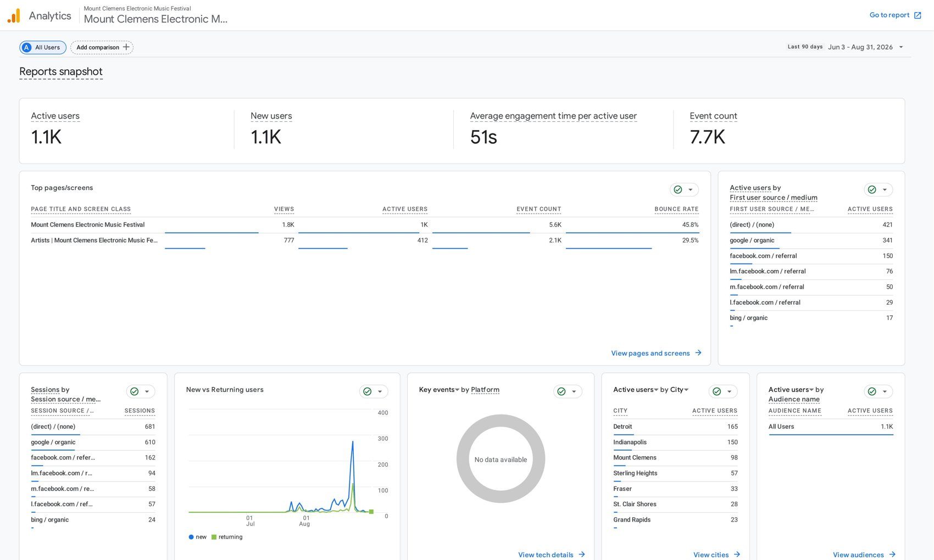The image size is (934, 560).
Task: Open the View tech details link
Action: [x=552, y=555]
